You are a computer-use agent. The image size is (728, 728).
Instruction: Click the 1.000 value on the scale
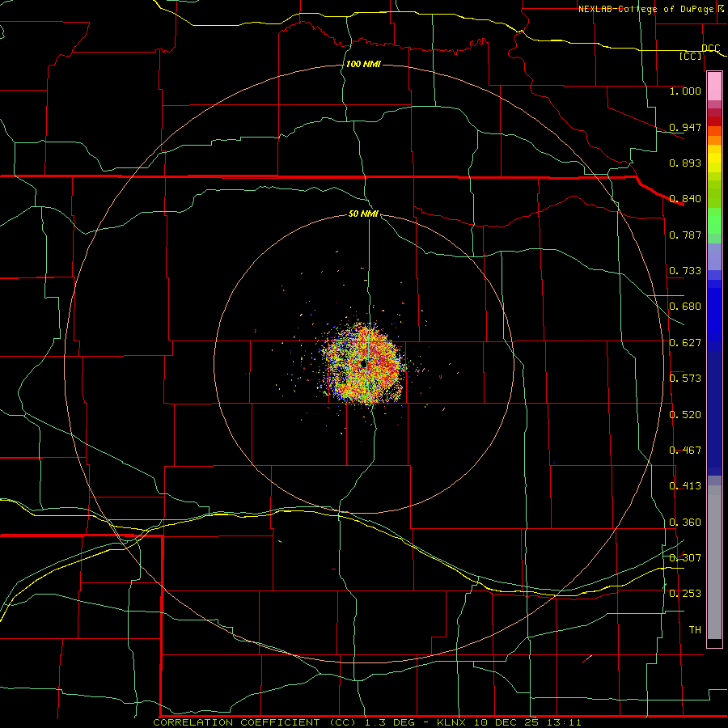(685, 91)
